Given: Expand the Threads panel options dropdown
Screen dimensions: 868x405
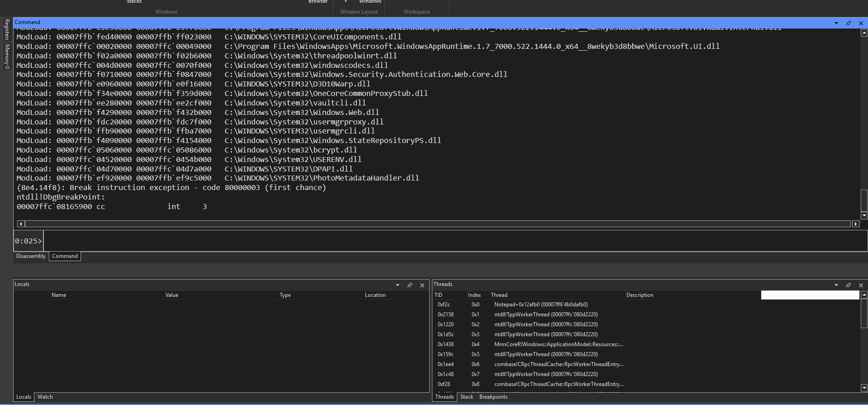Looking at the screenshot, I should (x=836, y=285).
